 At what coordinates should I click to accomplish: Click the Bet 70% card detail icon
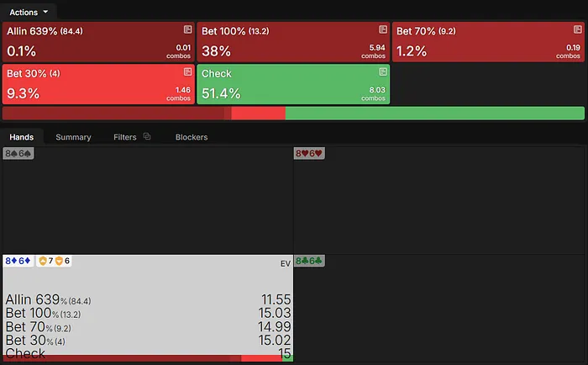577,30
